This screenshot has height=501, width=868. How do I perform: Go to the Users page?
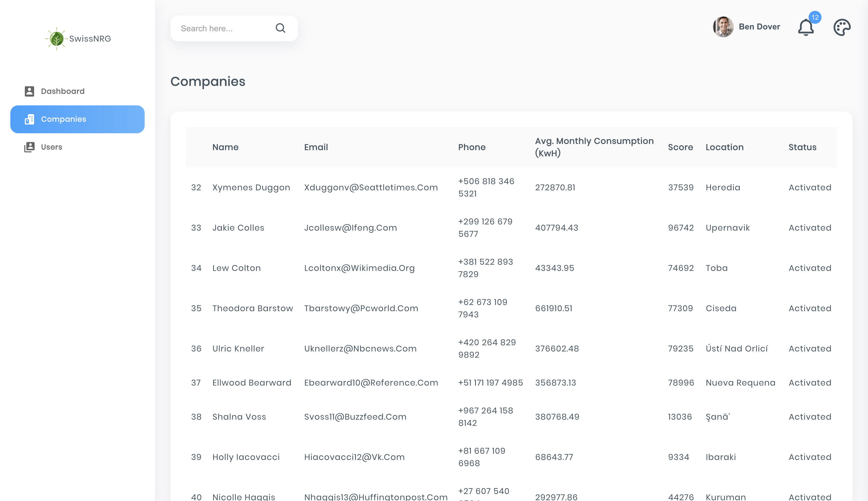pyautogui.click(x=52, y=147)
